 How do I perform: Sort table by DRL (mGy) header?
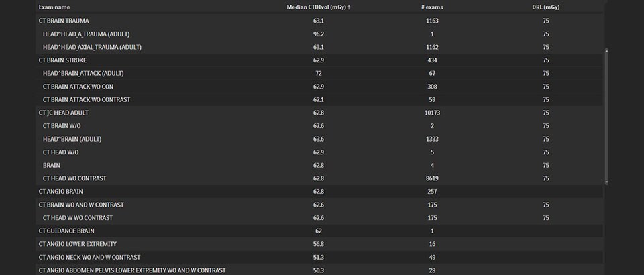545,7
